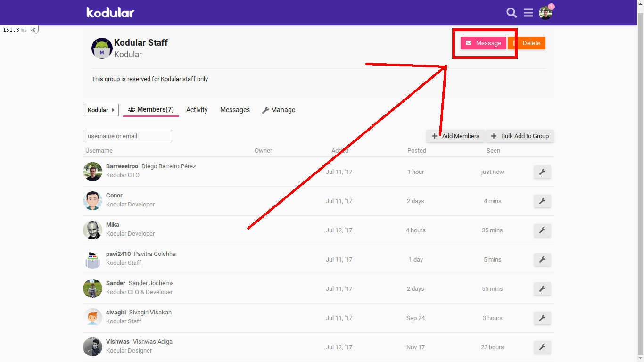Sort by the Username column header
Viewport: 644px width, 362px height.
coord(99,151)
